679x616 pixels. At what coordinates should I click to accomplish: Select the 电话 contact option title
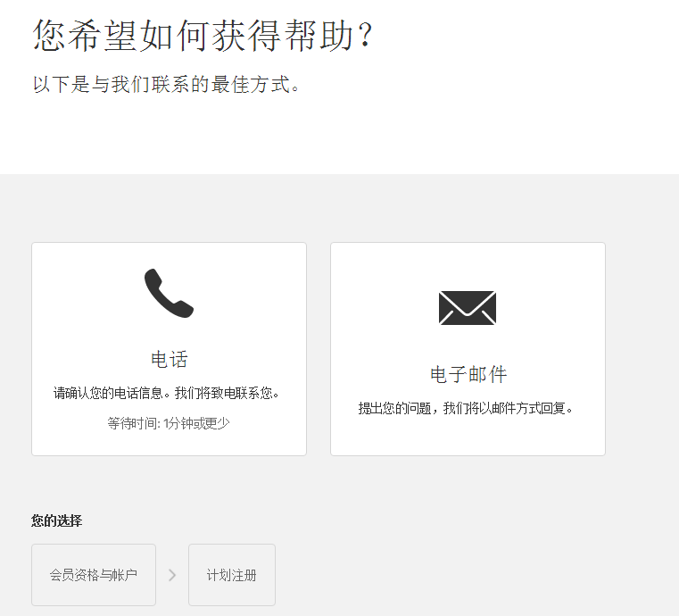(169, 360)
